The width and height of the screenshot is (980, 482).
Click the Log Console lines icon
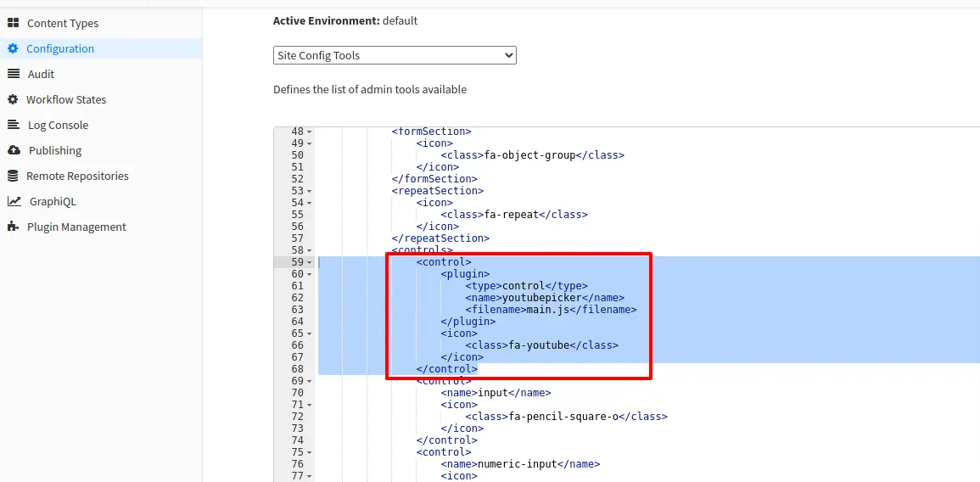[x=13, y=125]
